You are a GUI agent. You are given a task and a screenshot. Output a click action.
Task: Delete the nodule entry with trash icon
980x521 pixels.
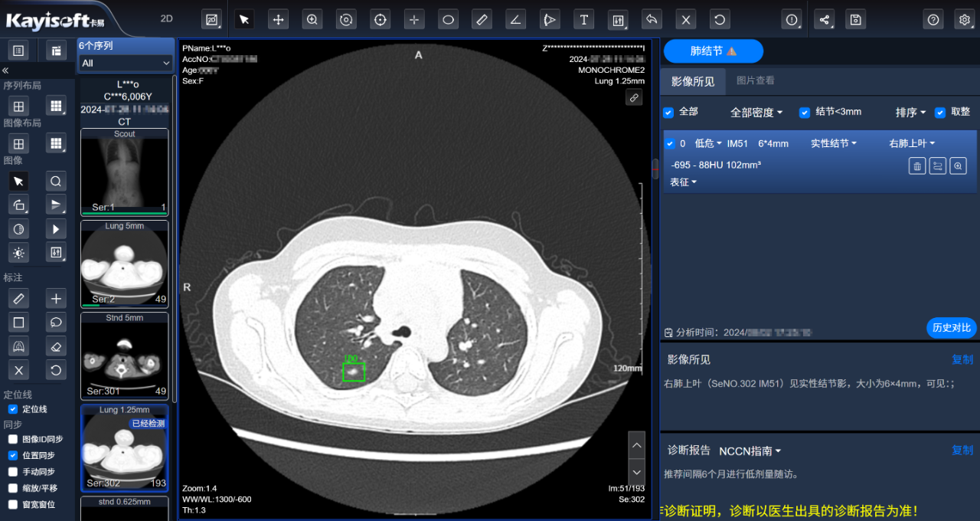coord(917,165)
